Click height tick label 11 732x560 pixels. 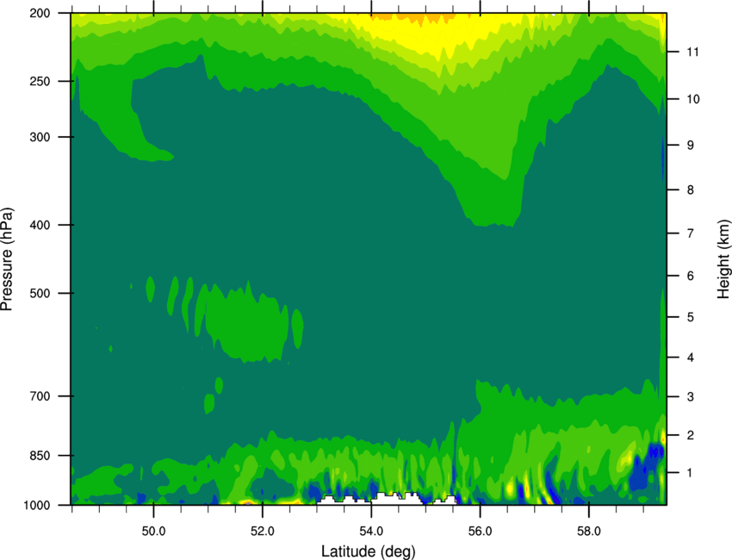pyautogui.click(x=692, y=52)
